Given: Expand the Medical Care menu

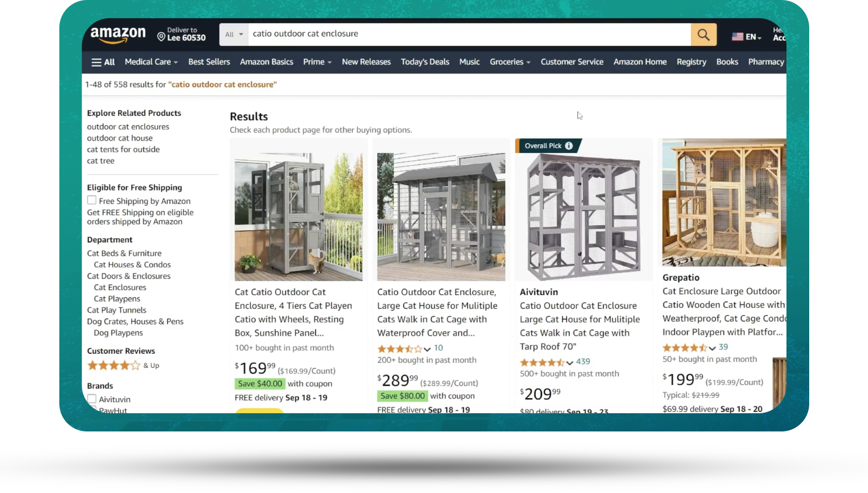Looking at the screenshot, I should coord(151,62).
